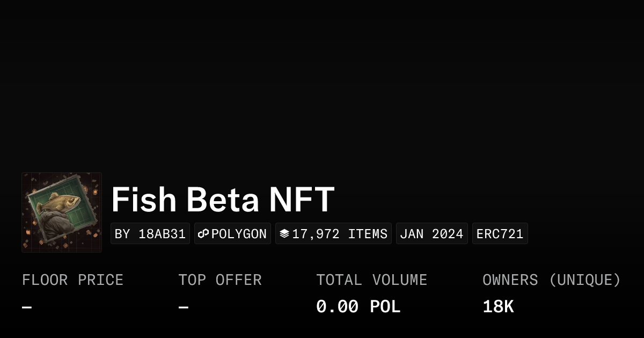Click the stacked layers items icon
644x338 pixels.
[284, 234]
